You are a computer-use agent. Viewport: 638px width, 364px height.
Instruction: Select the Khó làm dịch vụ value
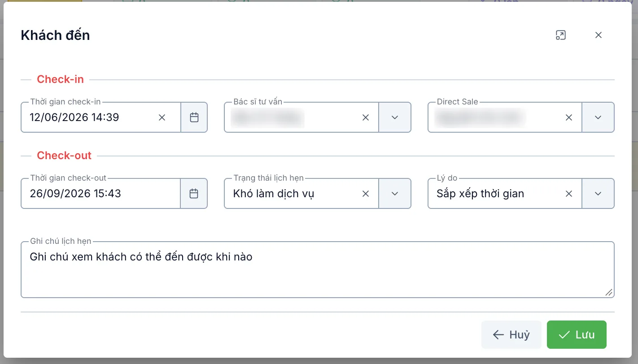pos(274,194)
